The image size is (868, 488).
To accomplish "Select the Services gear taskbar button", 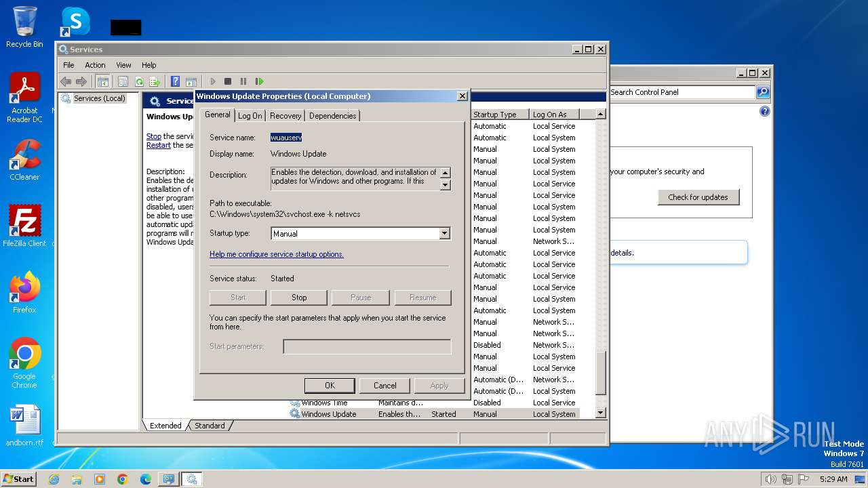I will [x=192, y=479].
